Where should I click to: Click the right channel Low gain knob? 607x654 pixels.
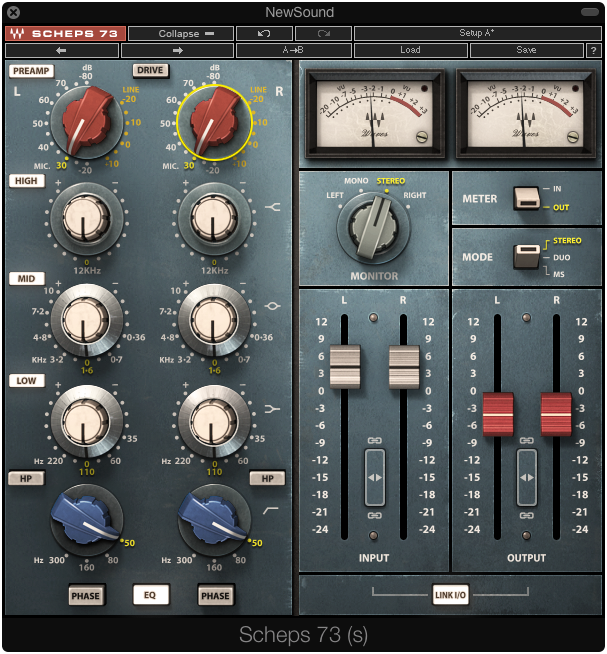click(x=214, y=421)
